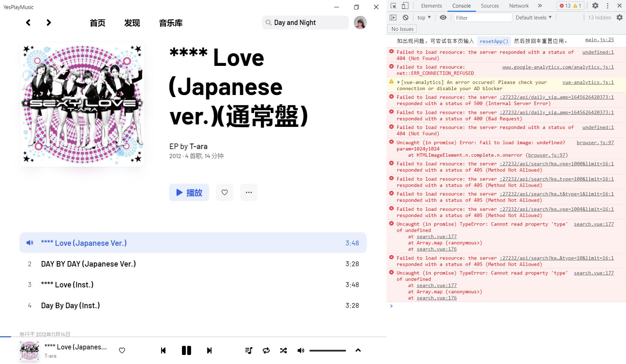The width and height of the screenshot is (626, 364).
Task: Like the current song in player bar
Action: point(122,350)
